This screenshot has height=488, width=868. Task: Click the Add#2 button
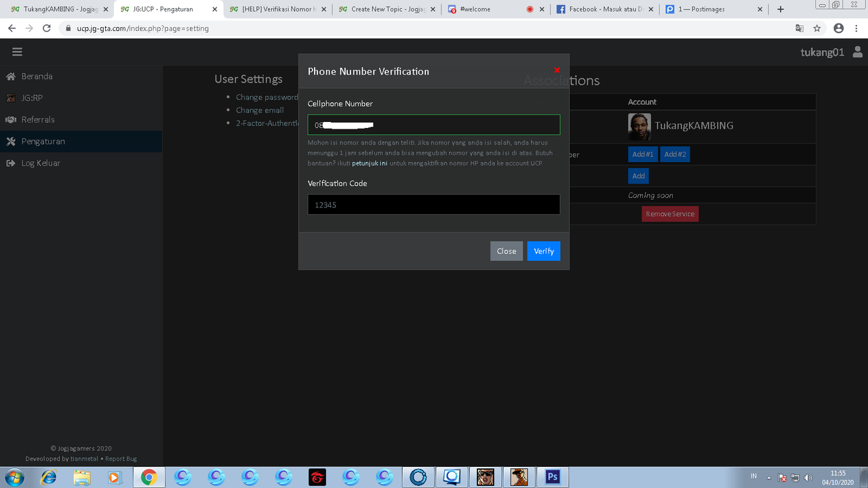click(675, 155)
